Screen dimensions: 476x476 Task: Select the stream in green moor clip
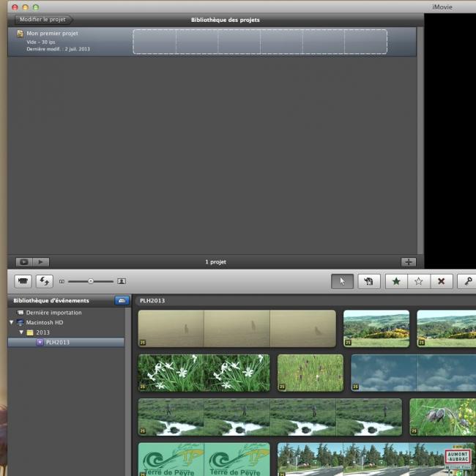(270, 417)
